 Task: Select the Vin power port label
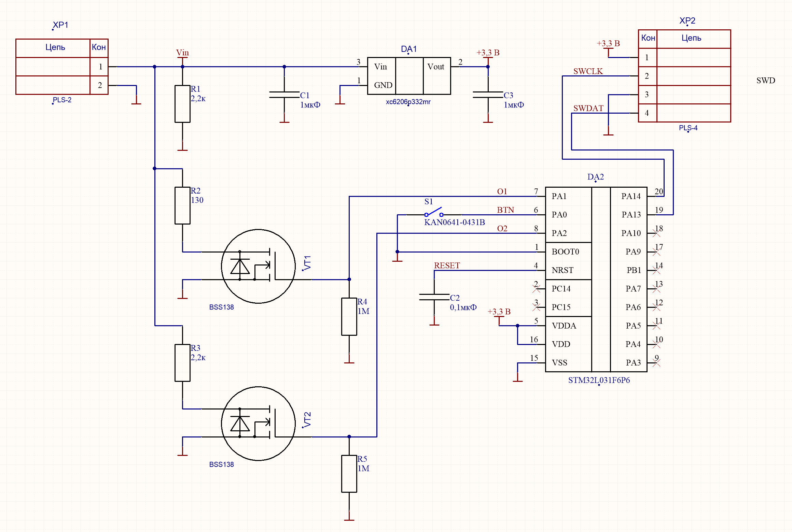click(x=182, y=53)
